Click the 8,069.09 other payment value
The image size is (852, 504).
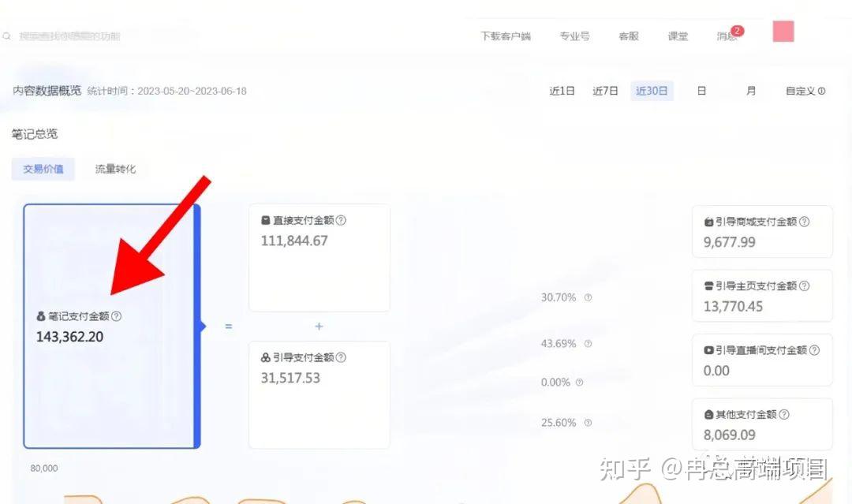pos(729,435)
